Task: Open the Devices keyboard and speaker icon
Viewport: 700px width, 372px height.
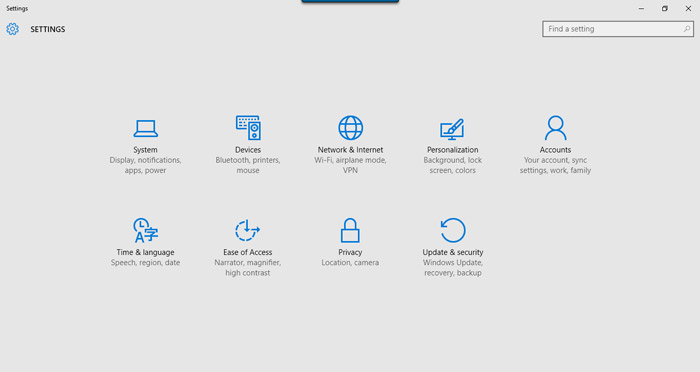Action: coord(248,128)
